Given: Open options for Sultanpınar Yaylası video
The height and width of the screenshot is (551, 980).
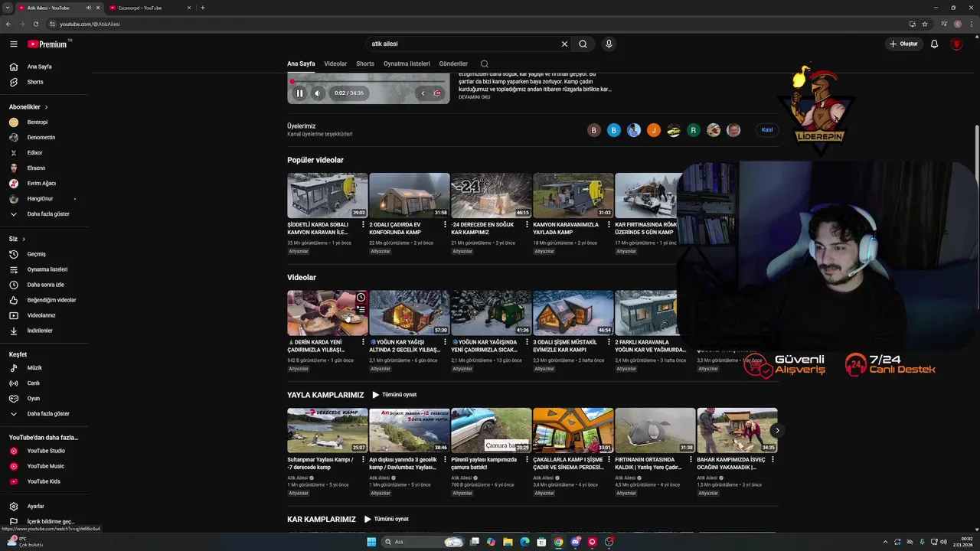Looking at the screenshot, I should [363, 460].
